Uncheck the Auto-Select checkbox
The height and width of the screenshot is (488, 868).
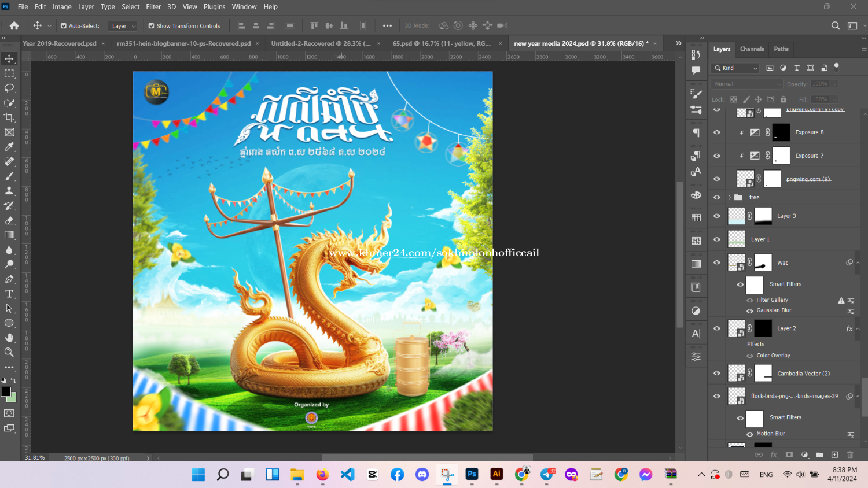64,26
